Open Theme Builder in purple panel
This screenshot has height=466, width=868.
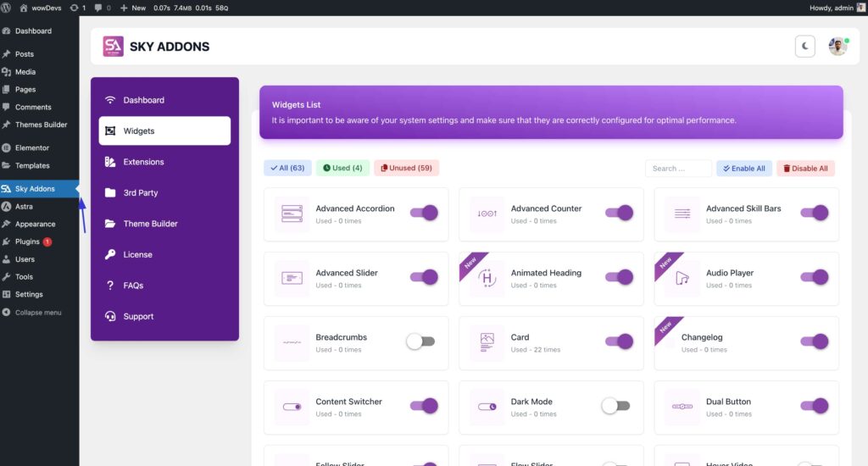pyautogui.click(x=164, y=224)
